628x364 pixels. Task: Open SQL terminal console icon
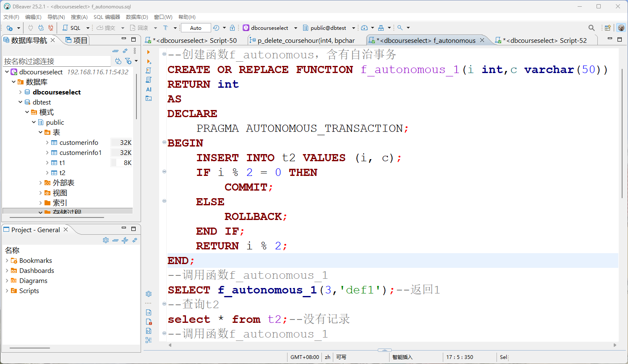pos(149,98)
